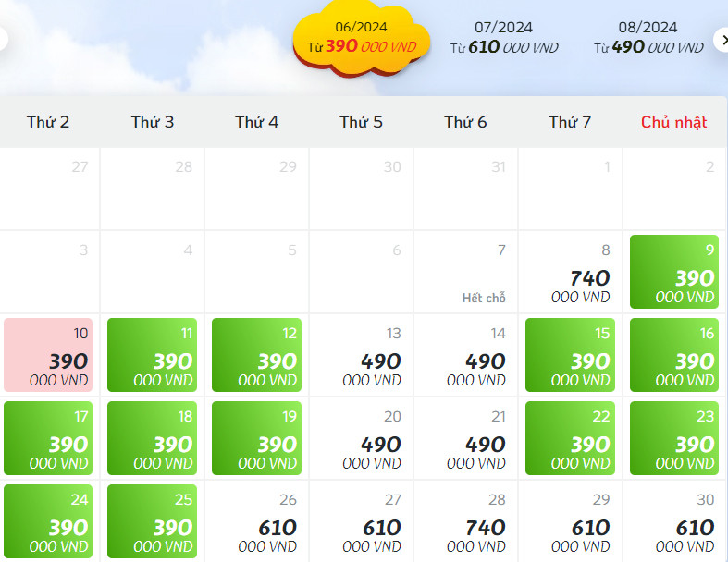Select date 13 priced 490,000 VND
Image resolution: width=728 pixels, height=562 pixels.
pyautogui.click(x=362, y=355)
